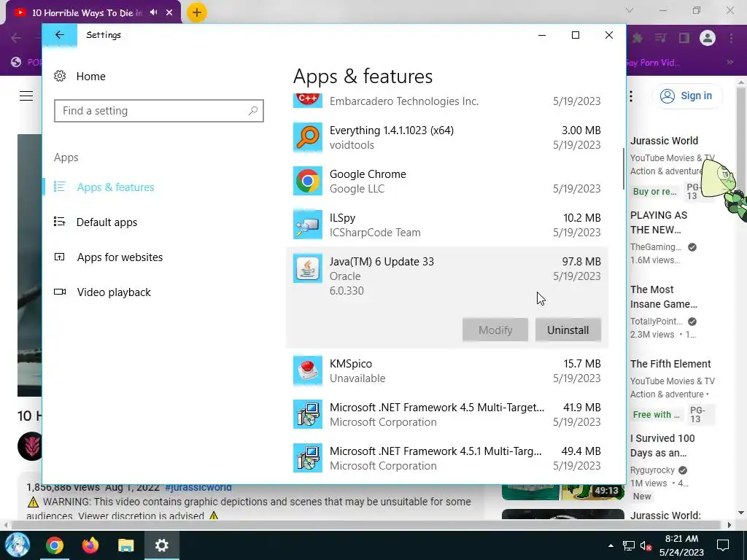
Task: Open YouTube hamburger guide menu
Action: [x=26, y=96]
